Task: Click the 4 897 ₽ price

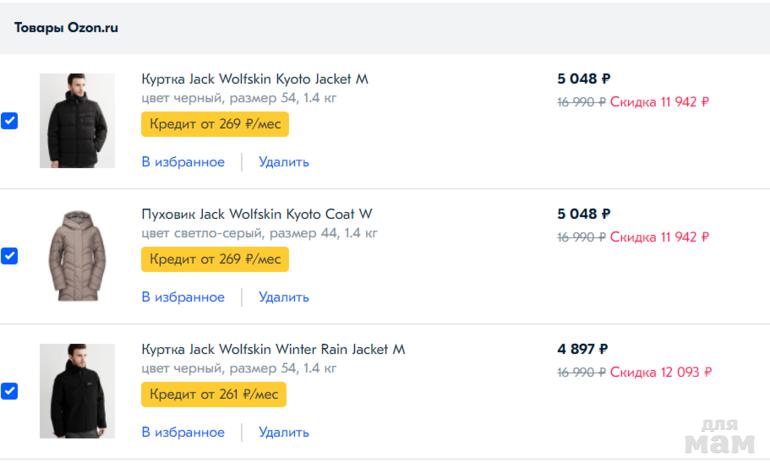Action: 583,349
